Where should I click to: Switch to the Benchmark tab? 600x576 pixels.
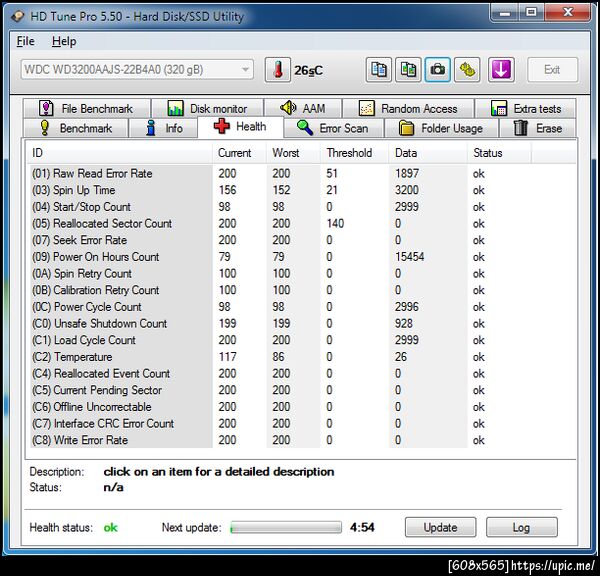tap(75, 128)
